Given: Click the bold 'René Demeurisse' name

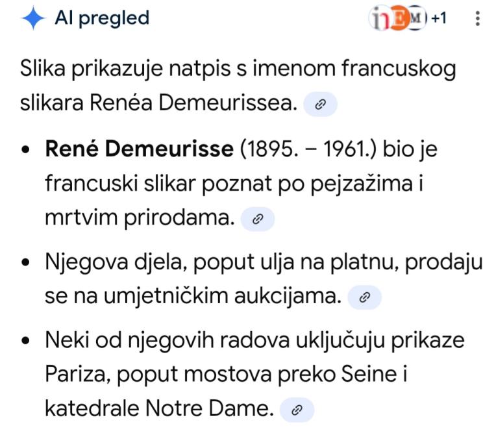Looking at the screenshot, I should (139, 149).
